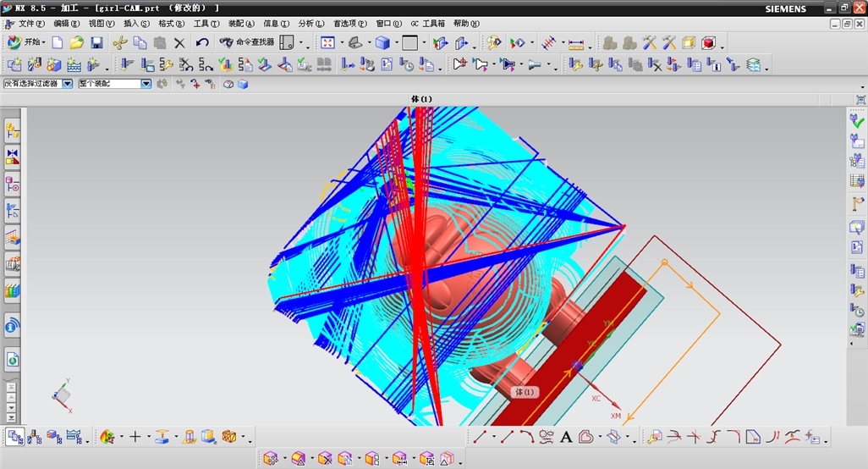Click the Generate Tool Path icon
The height and width of the screenshot is (469, 868).
tap(127, 65)
